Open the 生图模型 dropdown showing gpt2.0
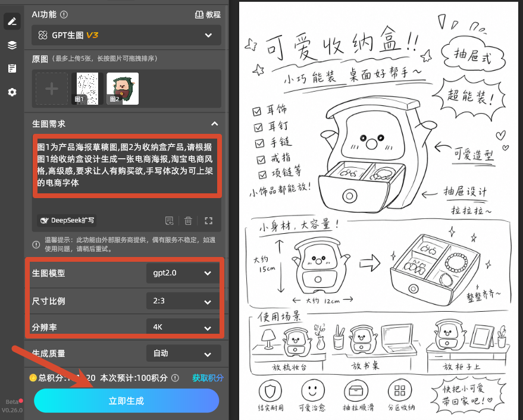 pyautogui.click(x=183, y=273)
